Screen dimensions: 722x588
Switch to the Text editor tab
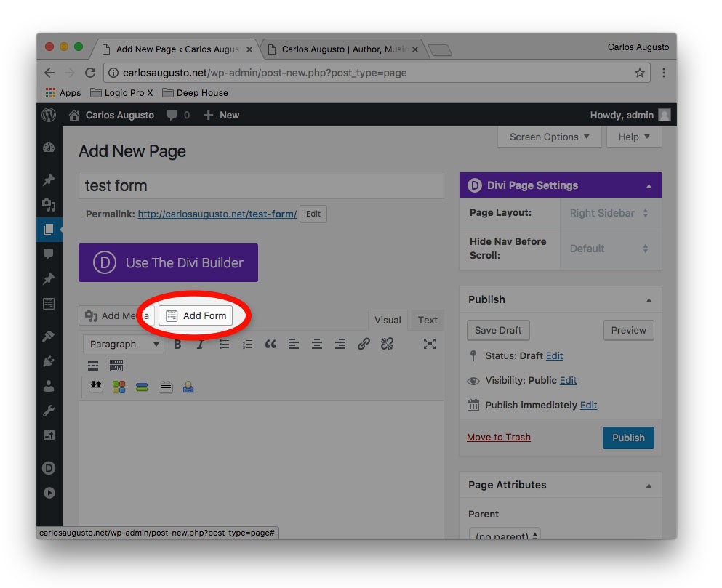pyautogui.click(x=428, y=320)
